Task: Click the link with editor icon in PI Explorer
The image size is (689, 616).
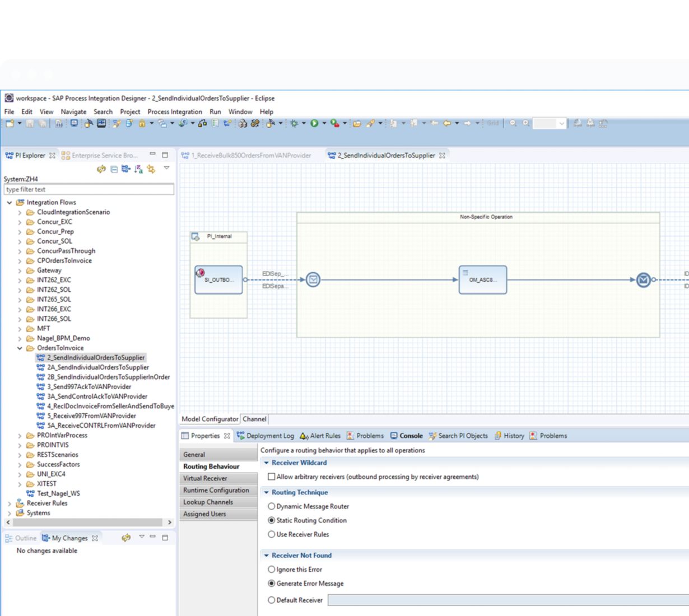Action: tap(151, 169)
